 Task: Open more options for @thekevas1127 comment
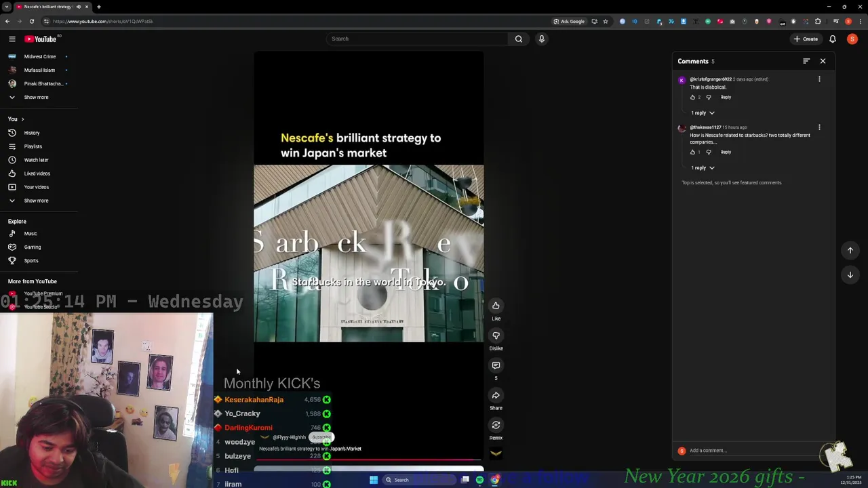[819, 127]
